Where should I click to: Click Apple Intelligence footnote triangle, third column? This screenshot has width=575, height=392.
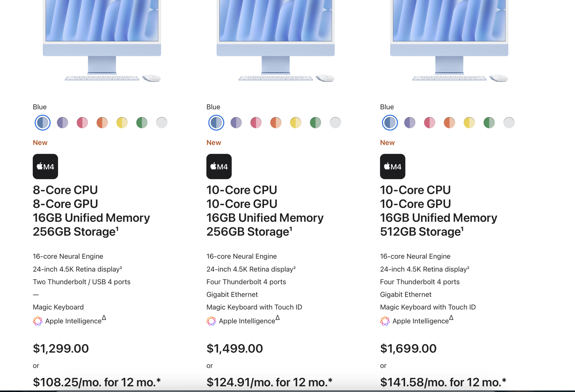pos(451,318)
